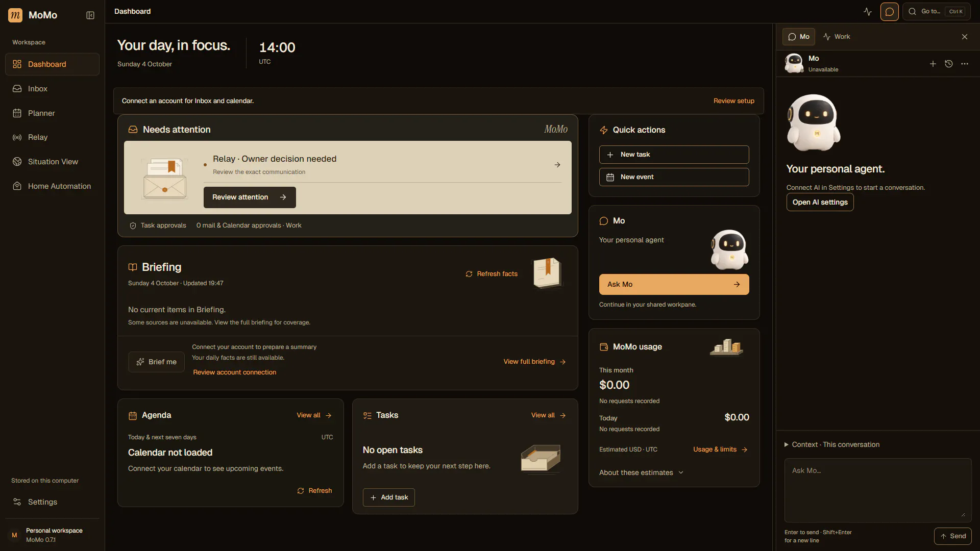The height and width of the screenshot is (551, 980).
Task: Click Review setup link
Action: coord(733,101)
